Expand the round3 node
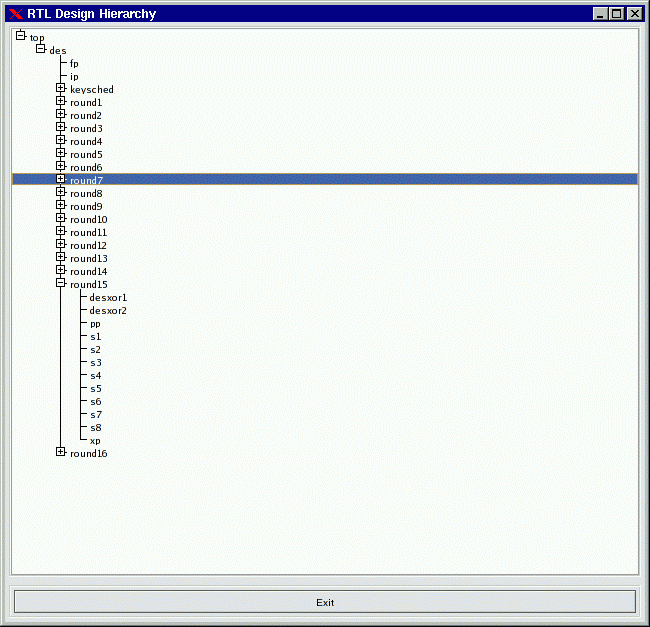This screenshot has height=627, width=650. pyautogui.click(x=61, y=127)
